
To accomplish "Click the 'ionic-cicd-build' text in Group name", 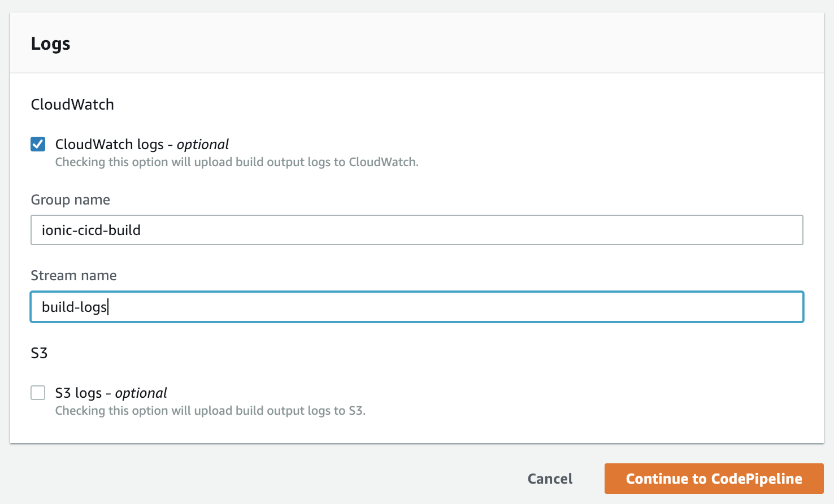I will click(x=91, y=231).
